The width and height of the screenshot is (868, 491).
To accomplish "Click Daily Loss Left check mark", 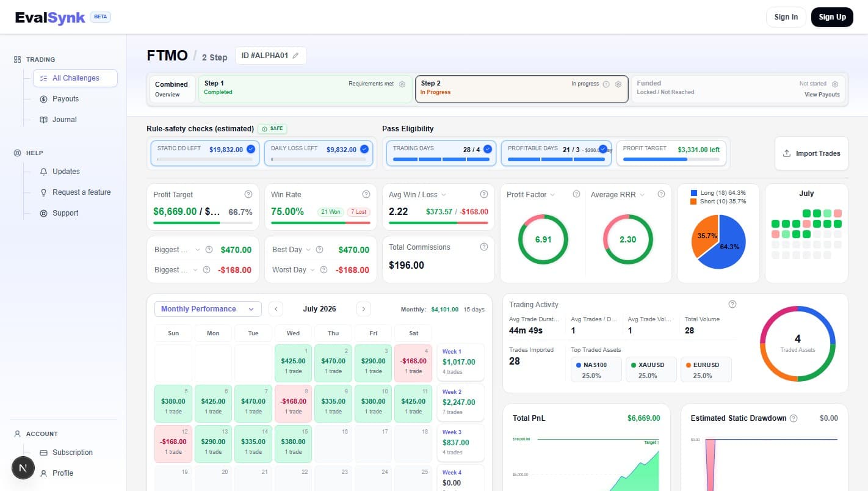I will [364, 149].
